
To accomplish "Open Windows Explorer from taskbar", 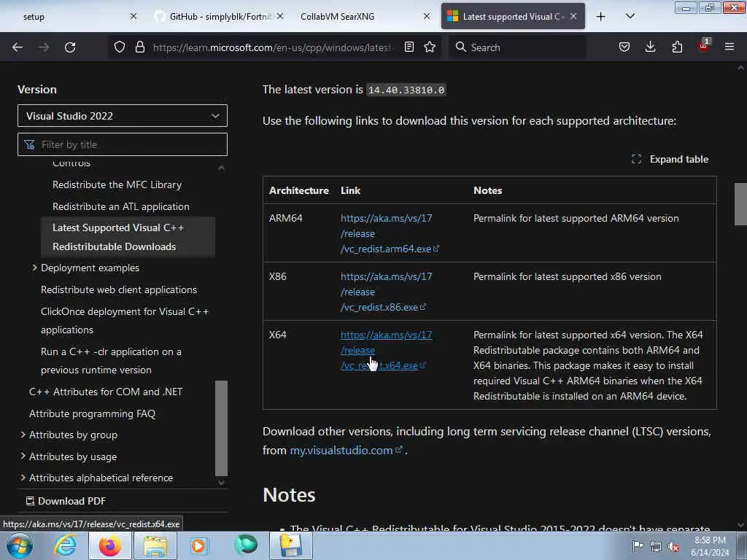I will (155, 545).
